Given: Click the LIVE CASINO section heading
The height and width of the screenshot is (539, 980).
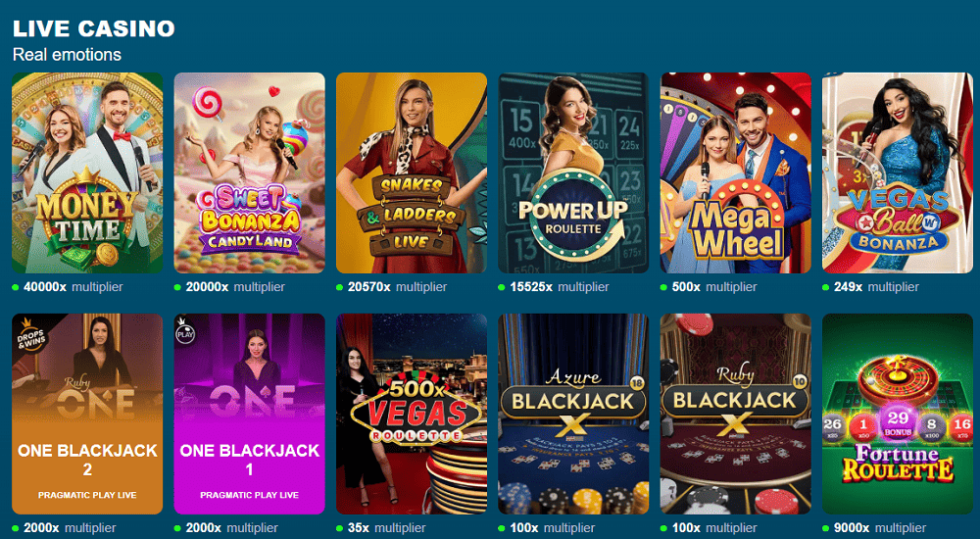Looking at the screenshot, I should [94, 28].
